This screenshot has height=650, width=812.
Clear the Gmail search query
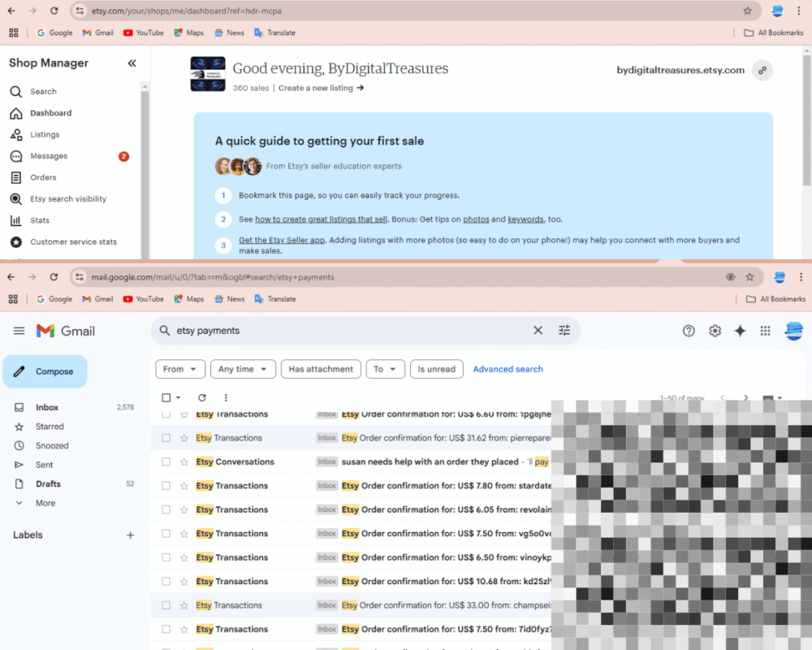click(x=538, y=330)
